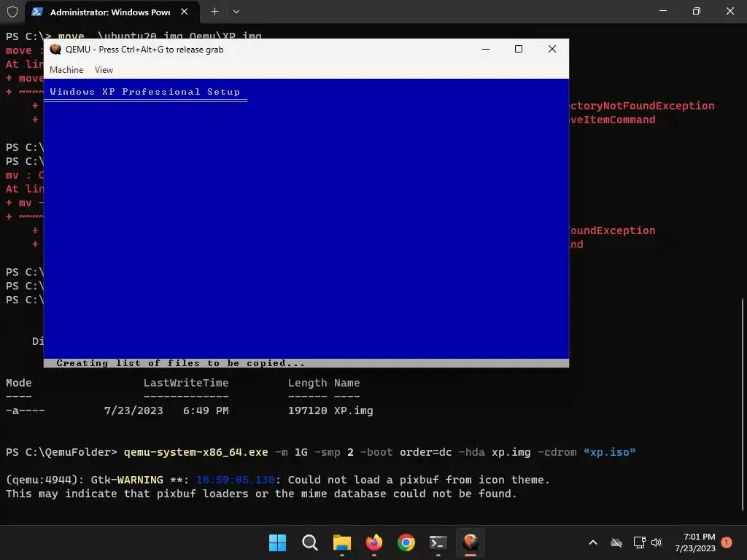Click 'Creating list of files to be copied...' status

180,363
